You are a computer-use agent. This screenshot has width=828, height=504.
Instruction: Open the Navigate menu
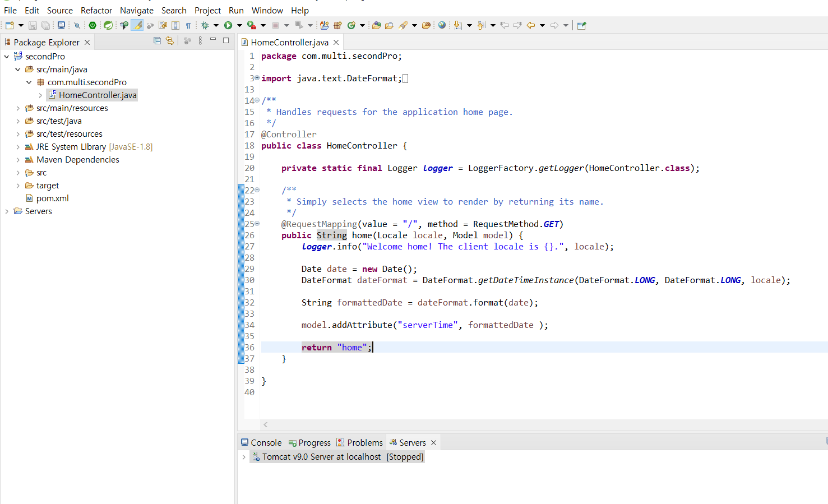pyautogui.click(x=137, y=10)
